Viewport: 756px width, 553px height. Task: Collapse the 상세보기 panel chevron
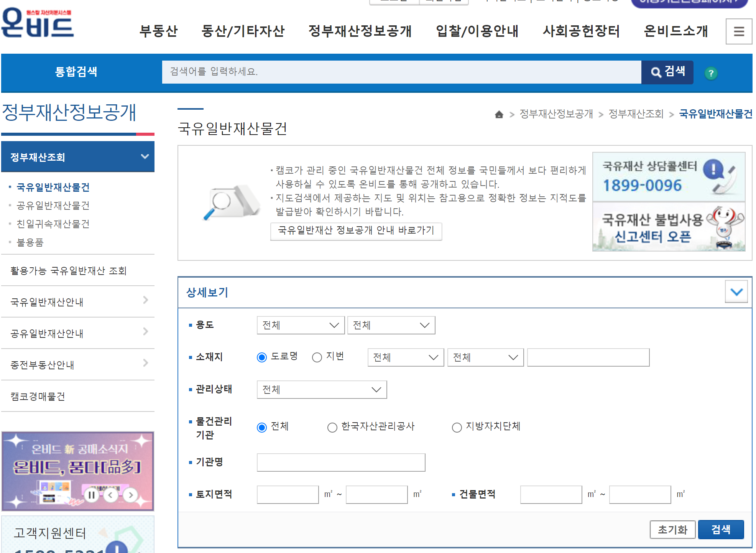[x=736, y=292]
